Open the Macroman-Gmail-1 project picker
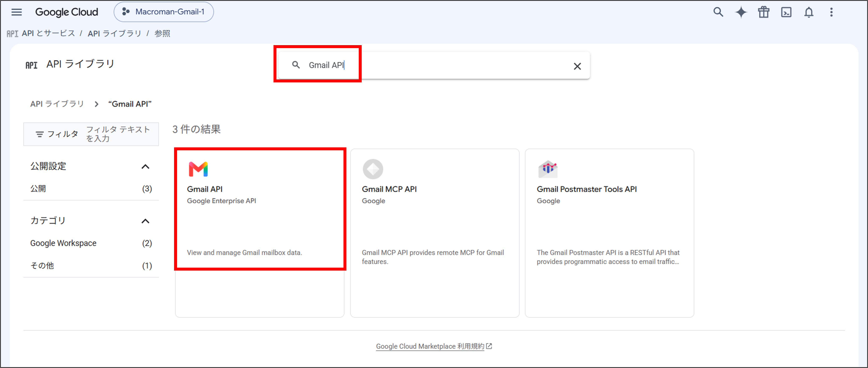Screen dimensions: 868x368 point(164,12)
